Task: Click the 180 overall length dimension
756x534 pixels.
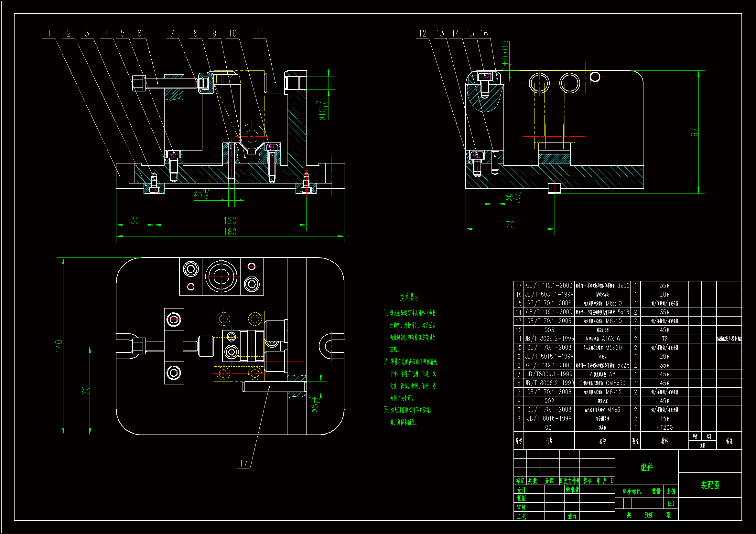Action: click(x=230, y=232)
